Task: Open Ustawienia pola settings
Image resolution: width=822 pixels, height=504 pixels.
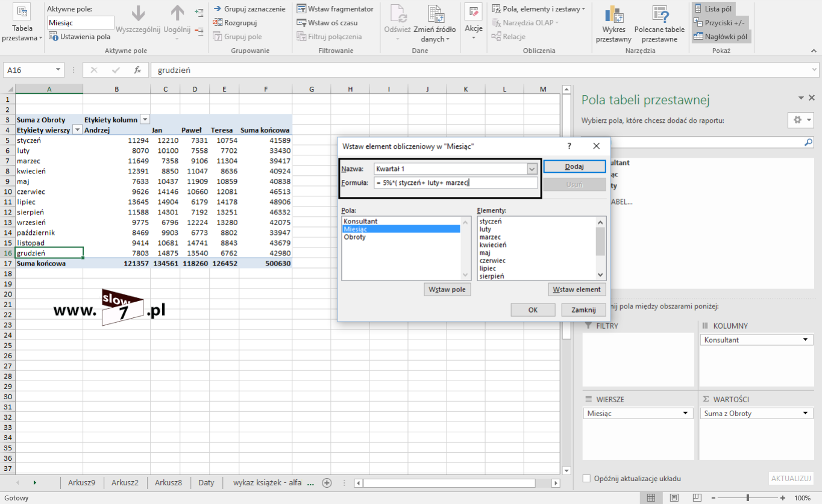Action: coord(79,37)
